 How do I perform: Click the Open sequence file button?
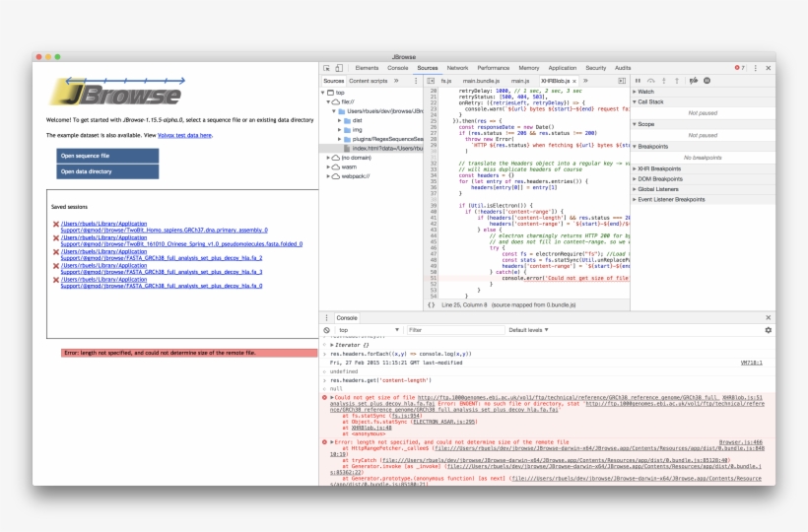[107, 156]
